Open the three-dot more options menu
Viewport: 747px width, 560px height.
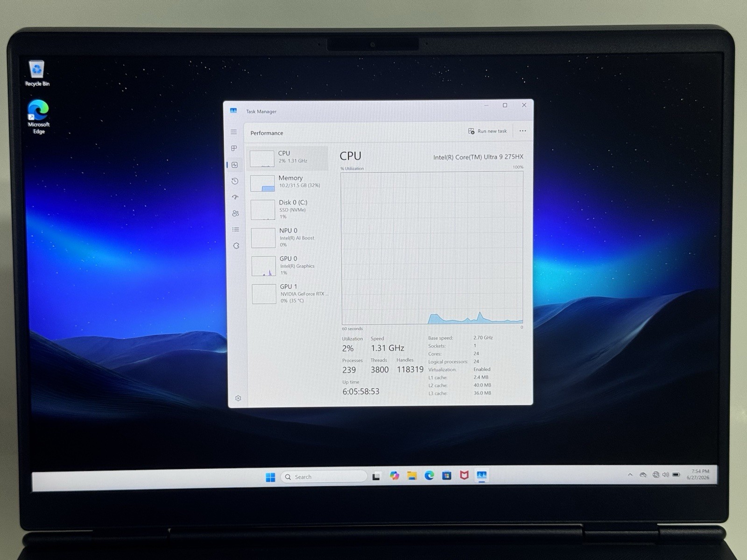[523, 131]
